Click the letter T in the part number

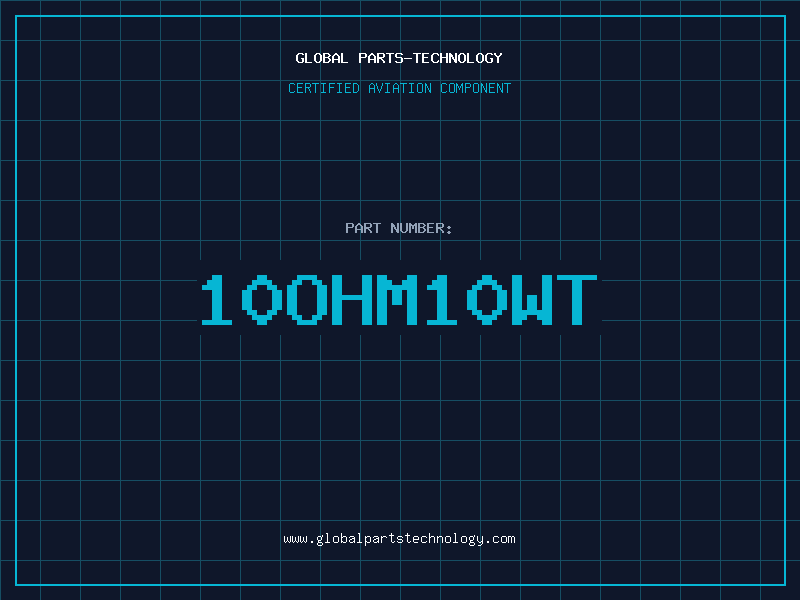pyautogui.click(x=577, y=300)
